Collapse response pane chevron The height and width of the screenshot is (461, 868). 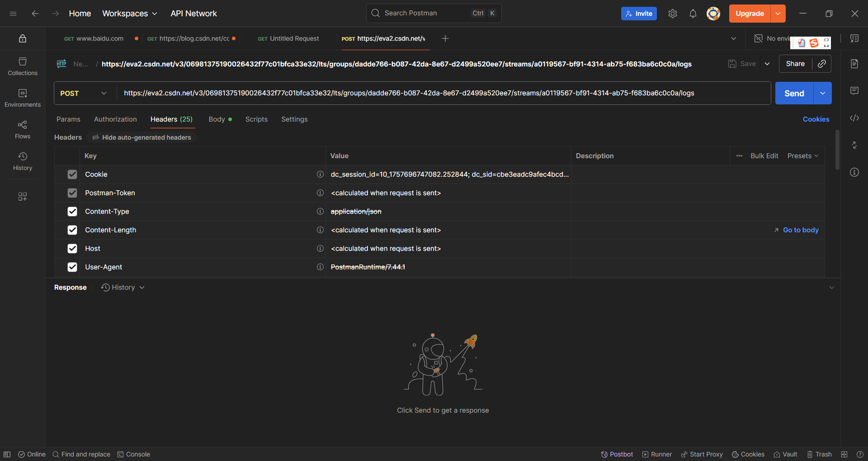(831, 287)
